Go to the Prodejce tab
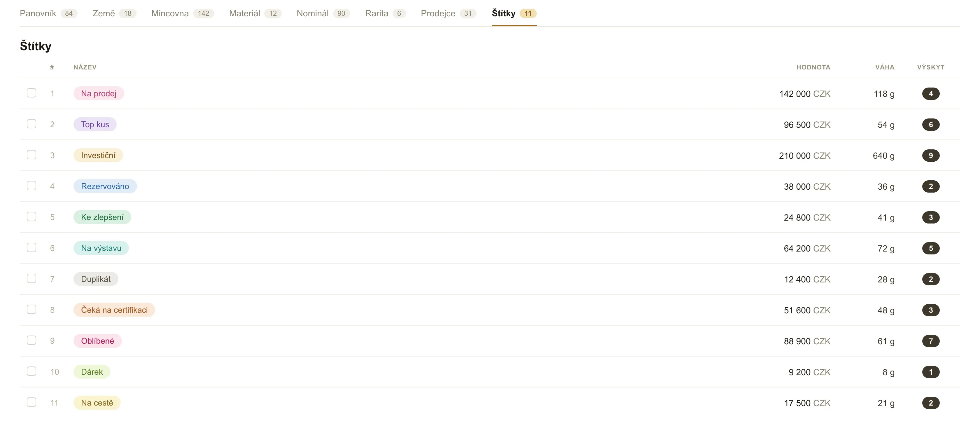The height and width of the screenshot is (433, 980). click(448, 13)
